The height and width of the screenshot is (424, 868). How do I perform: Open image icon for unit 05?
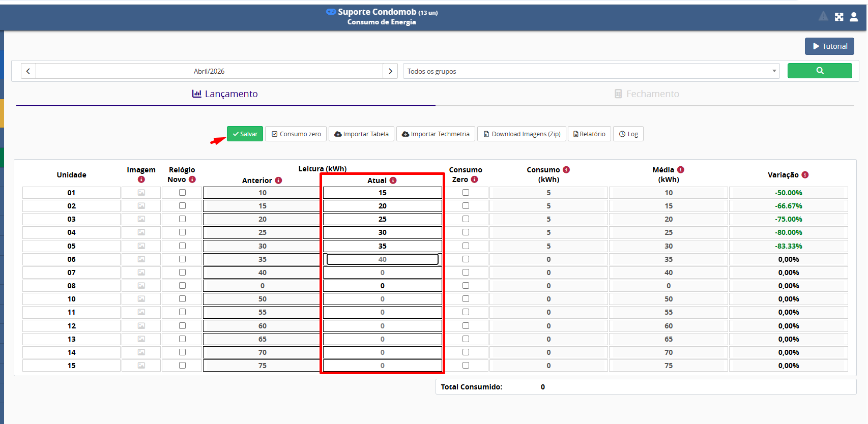pos(141,246)
